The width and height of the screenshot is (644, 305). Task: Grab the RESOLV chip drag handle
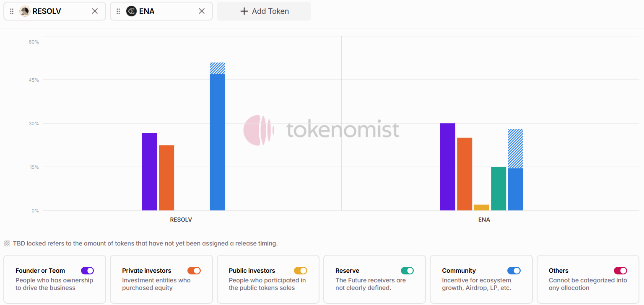12,11
